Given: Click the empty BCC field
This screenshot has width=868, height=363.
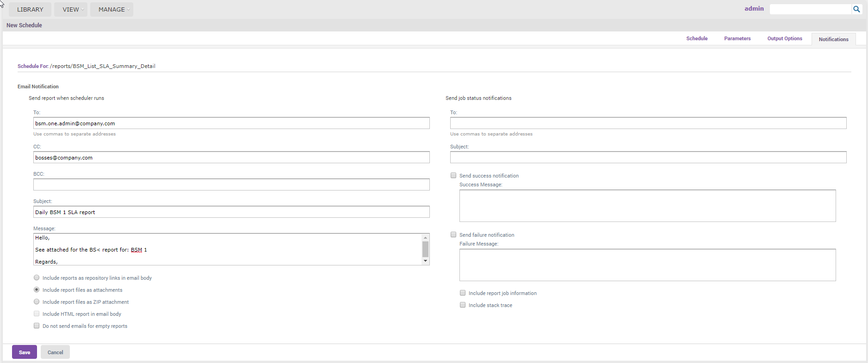Looking at the screenshot, I should coord(231,185).
